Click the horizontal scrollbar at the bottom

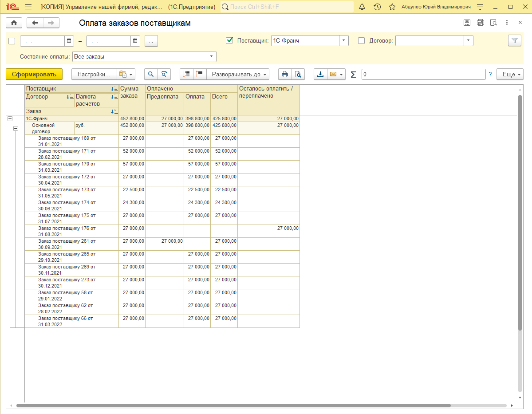(233, 406)
